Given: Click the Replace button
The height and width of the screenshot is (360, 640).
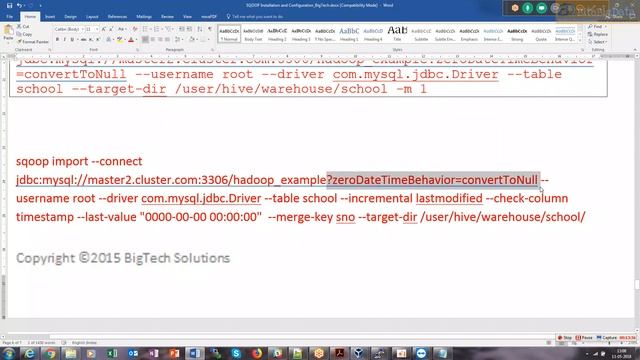Looking at the screenshot, I should coord(598,34).
